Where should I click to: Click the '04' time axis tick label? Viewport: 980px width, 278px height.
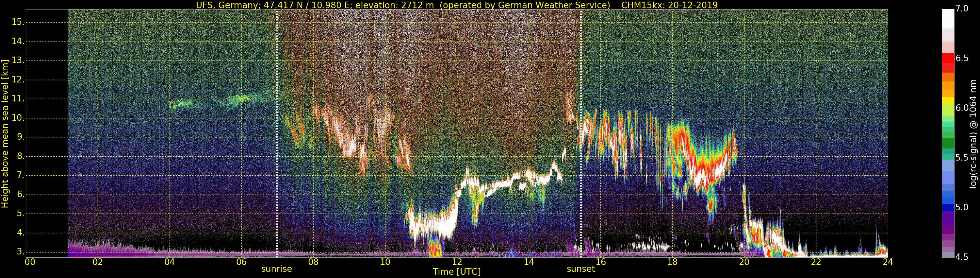coord(170,262)
